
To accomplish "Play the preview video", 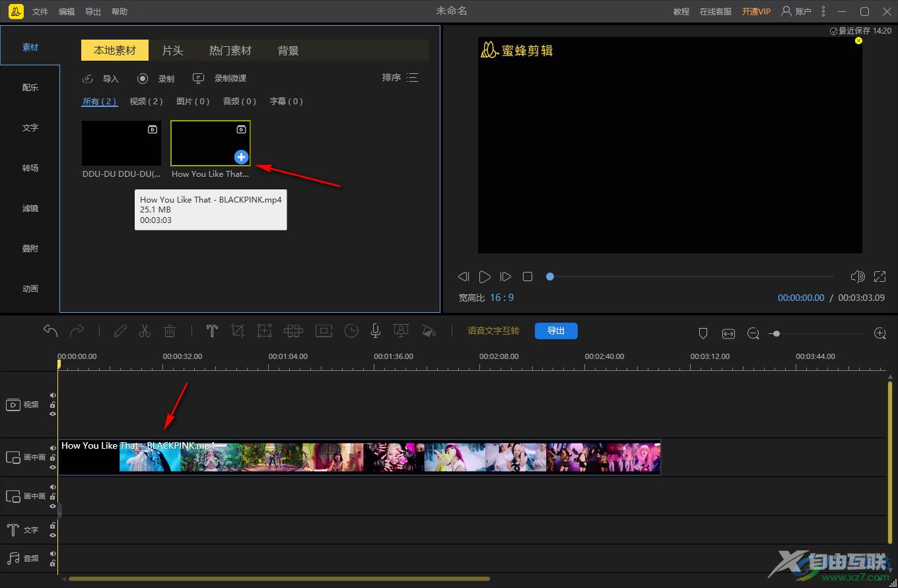I will (x=485, y=277).
